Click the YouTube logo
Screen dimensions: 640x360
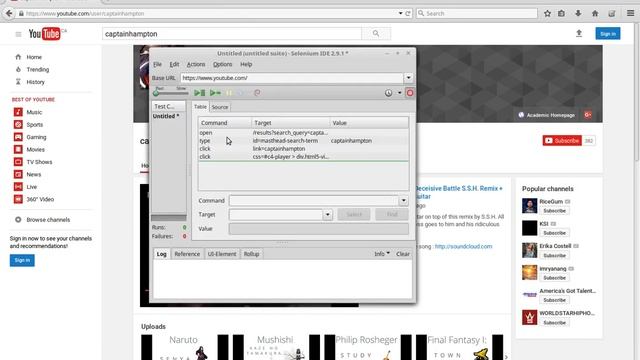point(44,33)
